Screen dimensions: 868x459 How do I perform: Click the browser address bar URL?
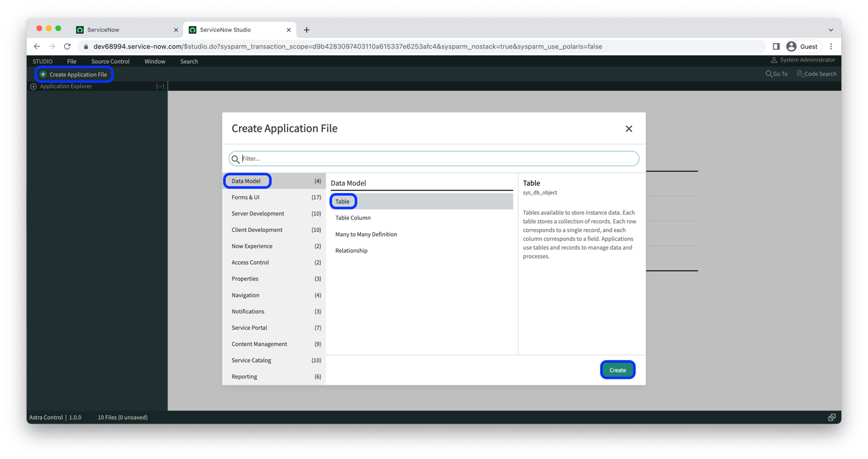[x=348, y=47]
